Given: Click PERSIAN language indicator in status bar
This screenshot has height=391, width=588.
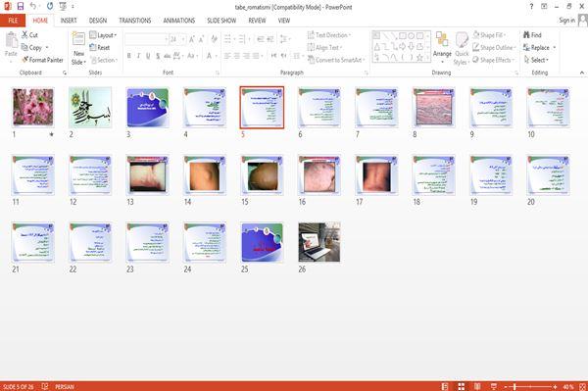Looking at the screenshot, I should click(x=65, y=386).
